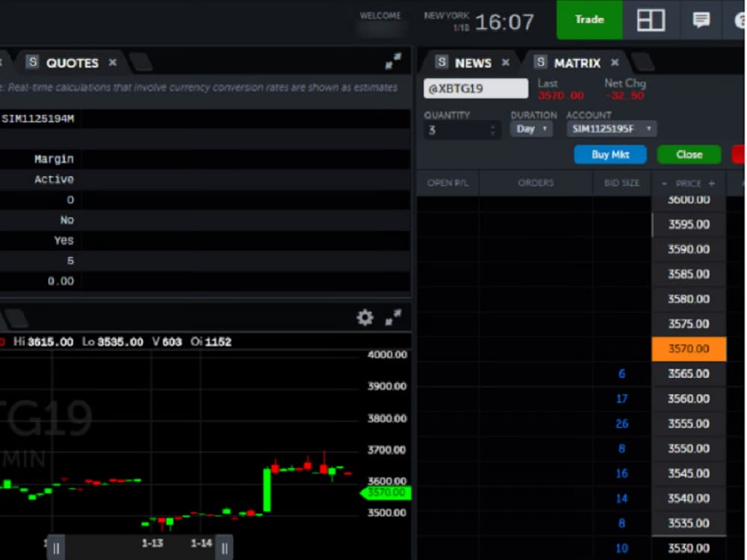Open the Account SIM1125195F dropdown
This screenshot has height=560, width=747.
click(612, 129)
